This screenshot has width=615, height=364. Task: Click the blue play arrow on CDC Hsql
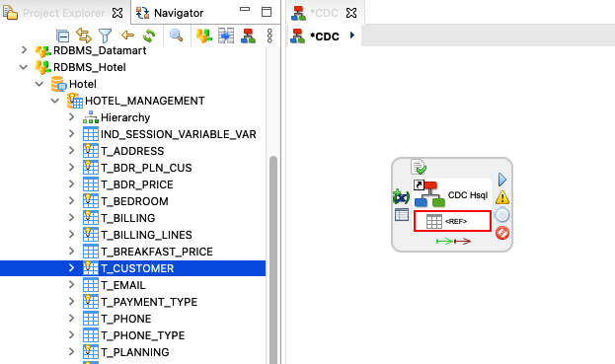click(x=502, y=180)
